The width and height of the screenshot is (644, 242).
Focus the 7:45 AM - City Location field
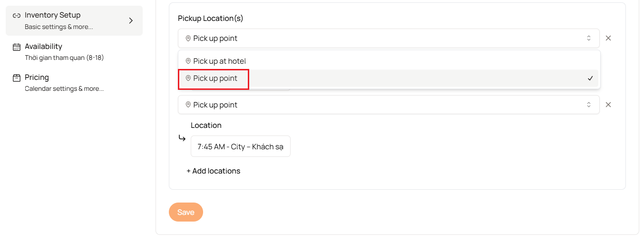pyautogui.click(x=241, y=146)
